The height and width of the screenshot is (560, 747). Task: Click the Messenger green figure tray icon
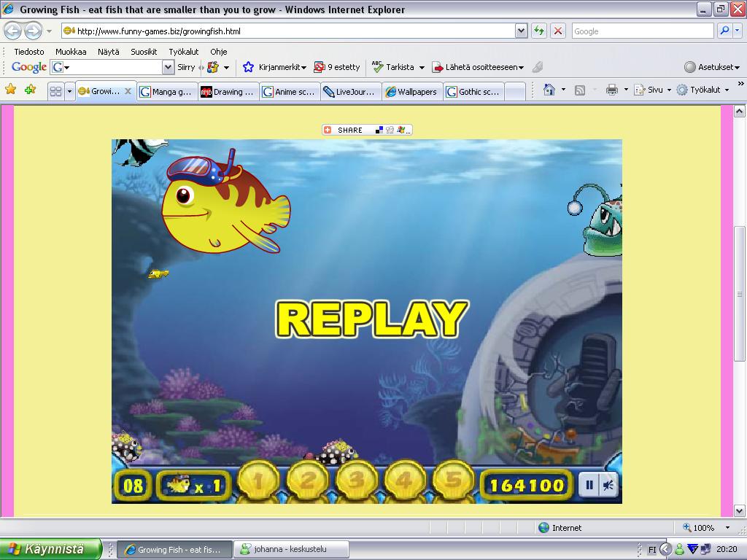[679, 549]
